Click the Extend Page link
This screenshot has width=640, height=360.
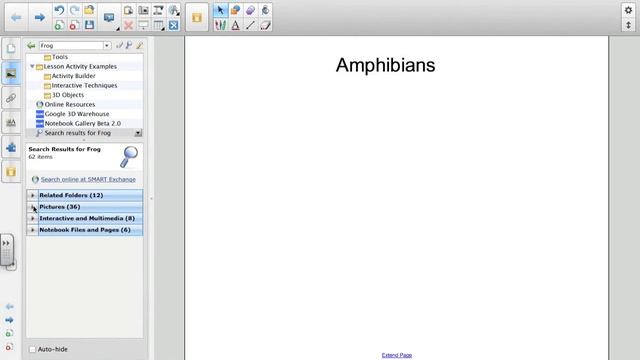pos(397,355)
